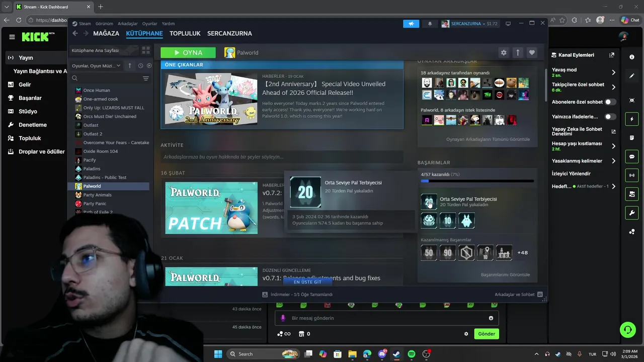Open Windows Start menu
Image resolution: width=644 pixels, height=362 pixels.
point(218,354)
